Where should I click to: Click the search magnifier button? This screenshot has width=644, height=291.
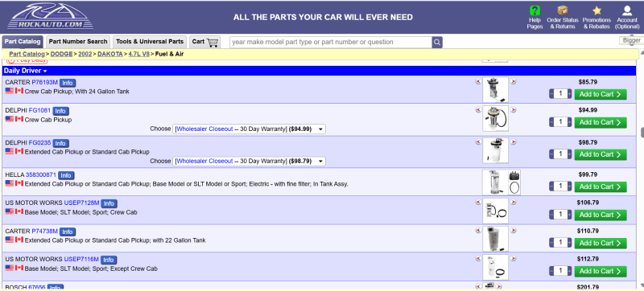437,42
